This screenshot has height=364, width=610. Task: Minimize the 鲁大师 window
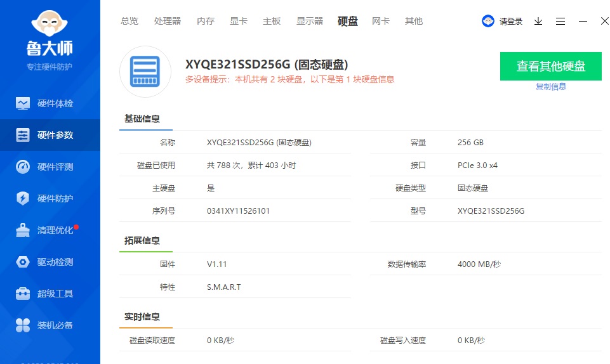pyautogui.click(x=583, y=21)
